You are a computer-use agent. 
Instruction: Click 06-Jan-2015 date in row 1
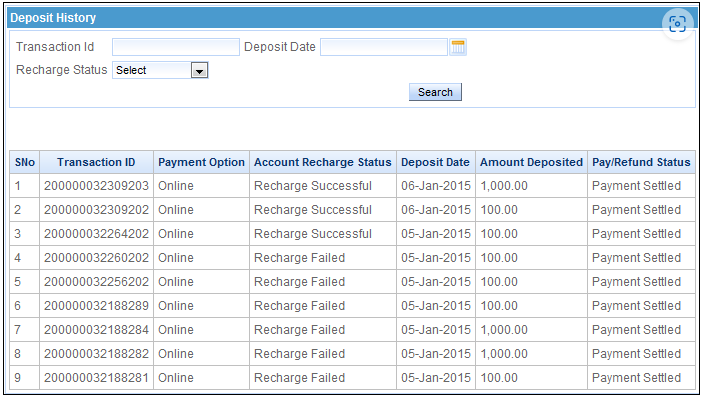[436, 186]
